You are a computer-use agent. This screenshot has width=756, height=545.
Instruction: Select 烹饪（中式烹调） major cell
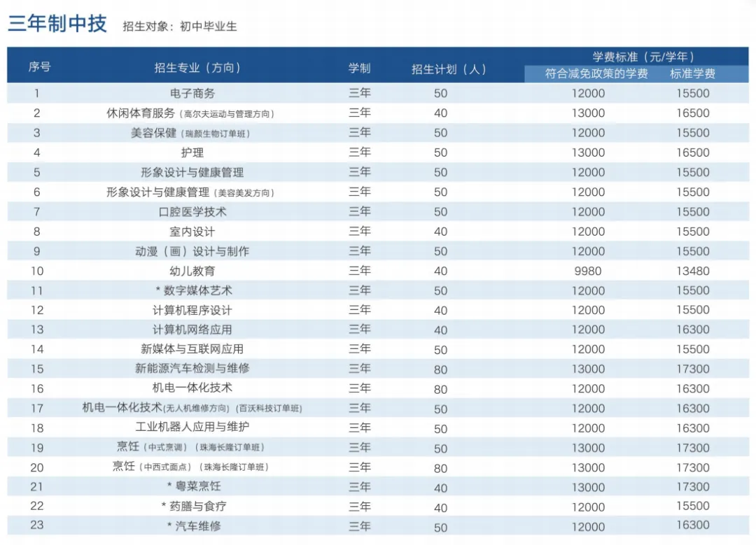tap(191, 446)
